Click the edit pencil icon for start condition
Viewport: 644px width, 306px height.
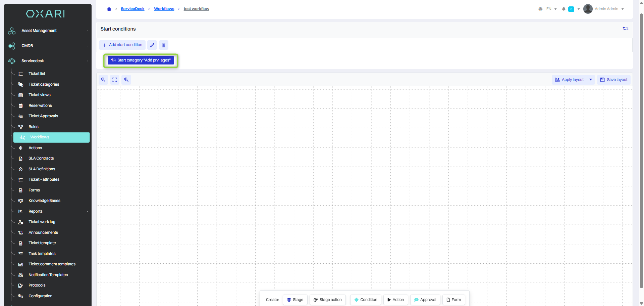pos(152,45)
